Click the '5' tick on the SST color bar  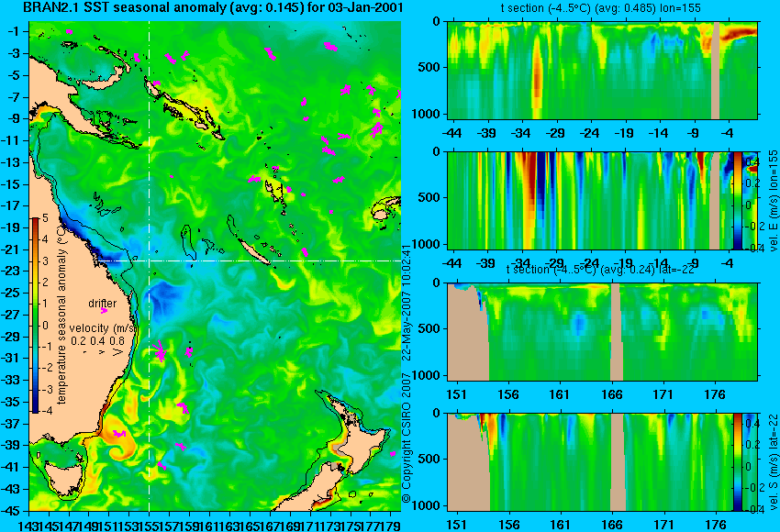click(45, 218)
